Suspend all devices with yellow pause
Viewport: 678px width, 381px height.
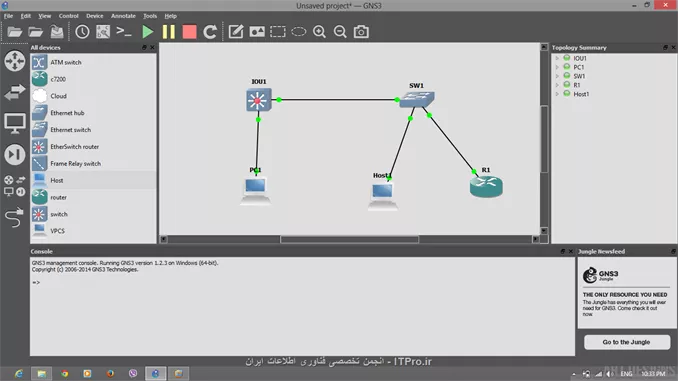(169, 32)
